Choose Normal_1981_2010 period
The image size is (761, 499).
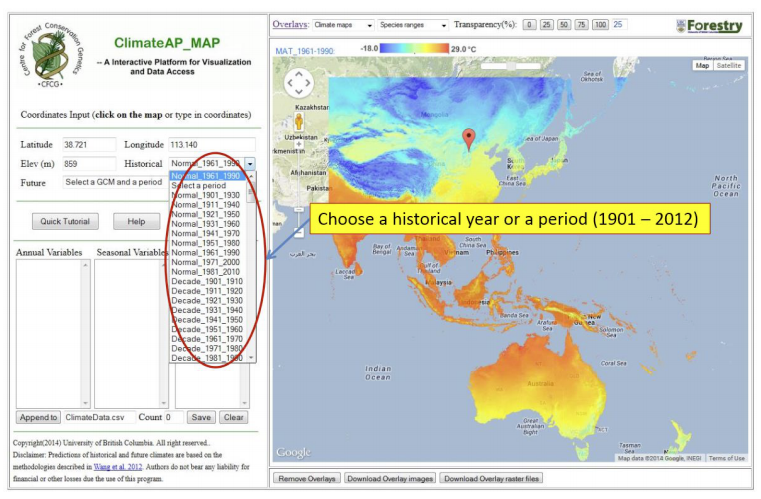click(x=206, y=272)
